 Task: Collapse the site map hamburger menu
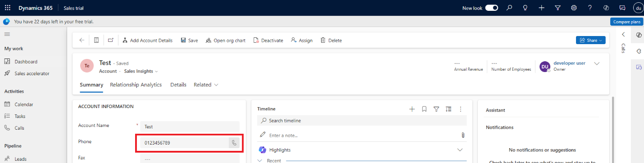coord(7,34)
